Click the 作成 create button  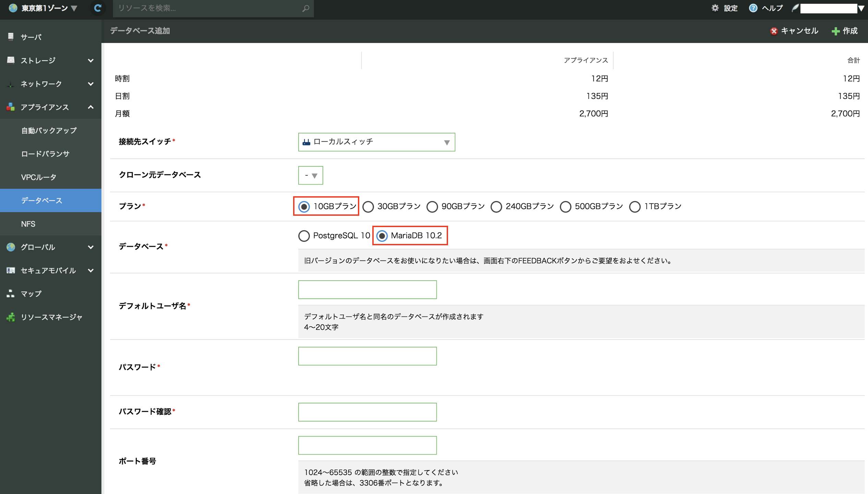click(845, 31)
